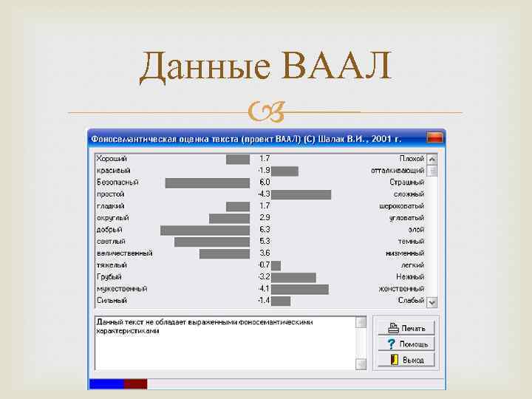532x399 pixels.
Task: Click the 5.3 value for светлый
Action: click(x=265, y=242)
